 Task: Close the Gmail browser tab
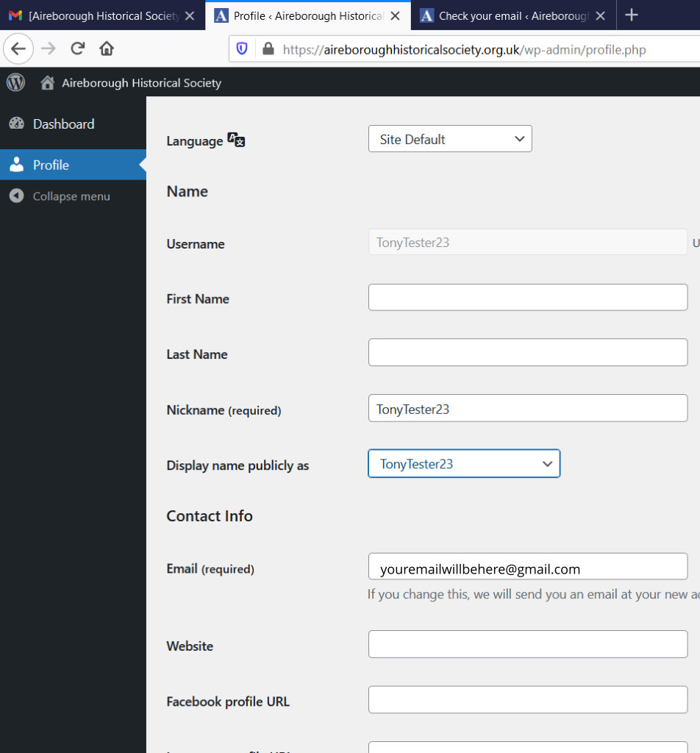190,15
